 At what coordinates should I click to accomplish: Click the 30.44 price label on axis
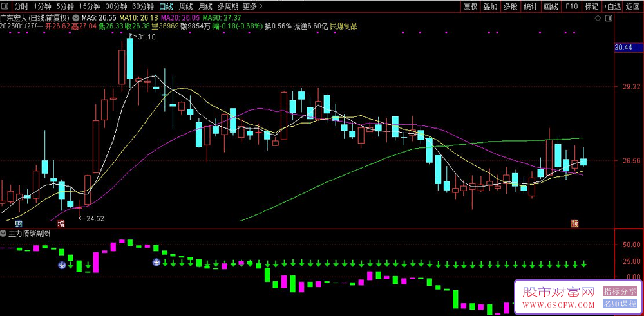coord(623,48)
